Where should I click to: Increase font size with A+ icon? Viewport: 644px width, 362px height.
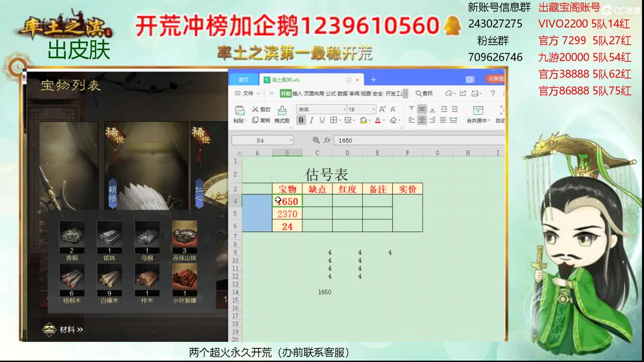[382, 109]
